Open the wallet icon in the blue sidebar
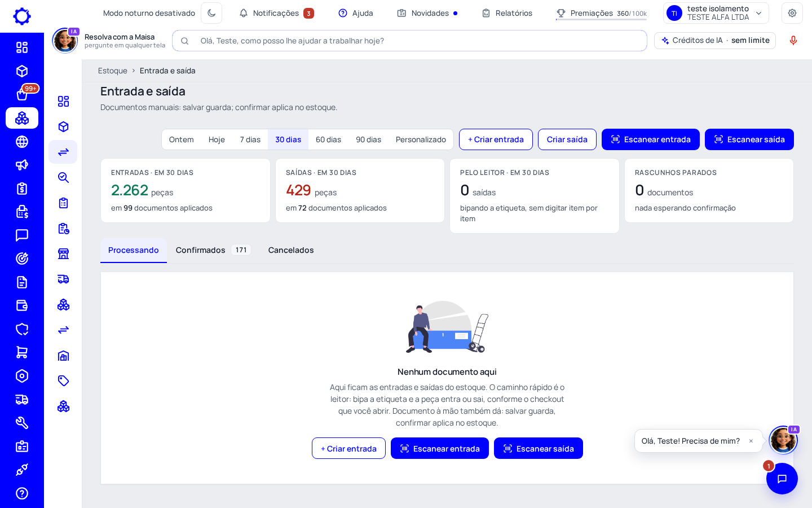Image resolution: width=812 pixels, height=508 pixels. click(x=22, y=305)
